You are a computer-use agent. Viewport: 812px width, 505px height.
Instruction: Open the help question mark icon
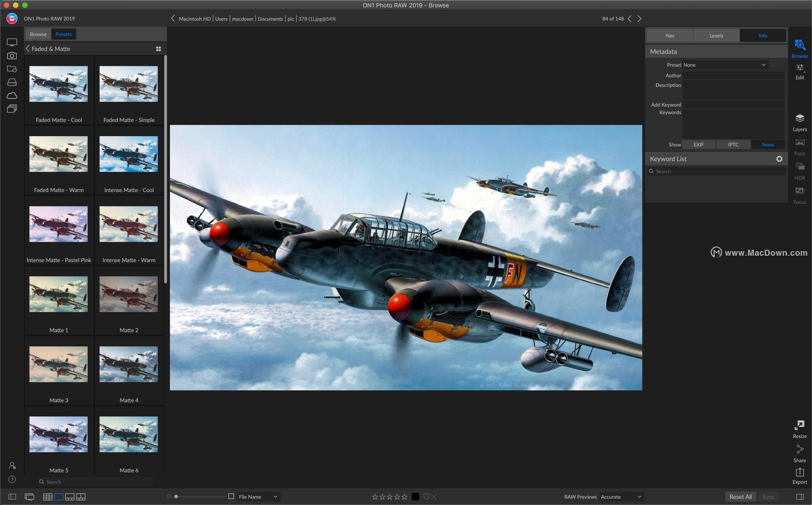pyautogui.click(x=12, y=479)
